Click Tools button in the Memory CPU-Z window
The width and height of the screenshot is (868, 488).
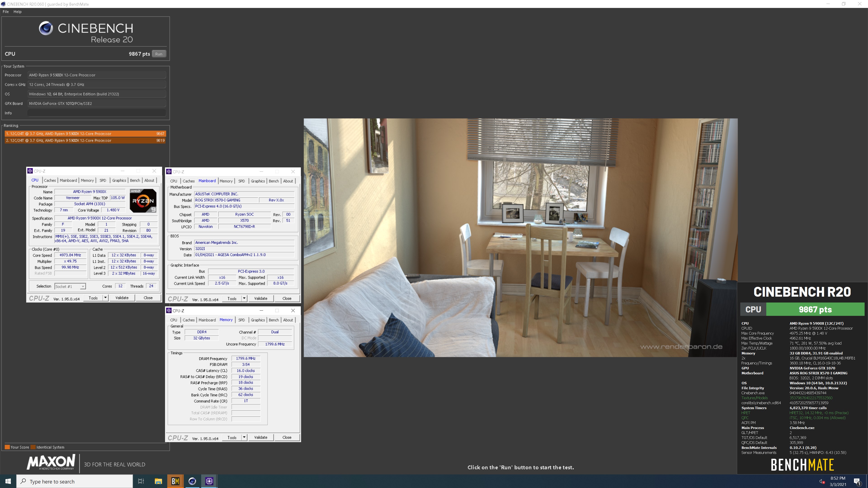coord(232,437)
